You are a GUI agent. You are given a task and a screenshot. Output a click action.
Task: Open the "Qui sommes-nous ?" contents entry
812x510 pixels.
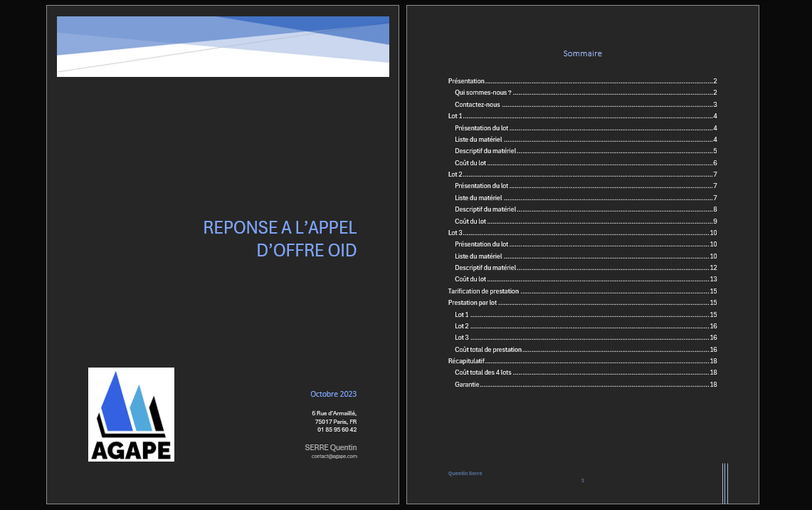(483, 93)
